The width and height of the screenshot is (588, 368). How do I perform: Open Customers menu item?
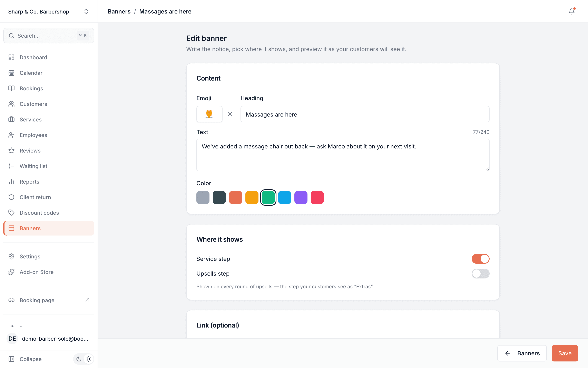point(49,104)
